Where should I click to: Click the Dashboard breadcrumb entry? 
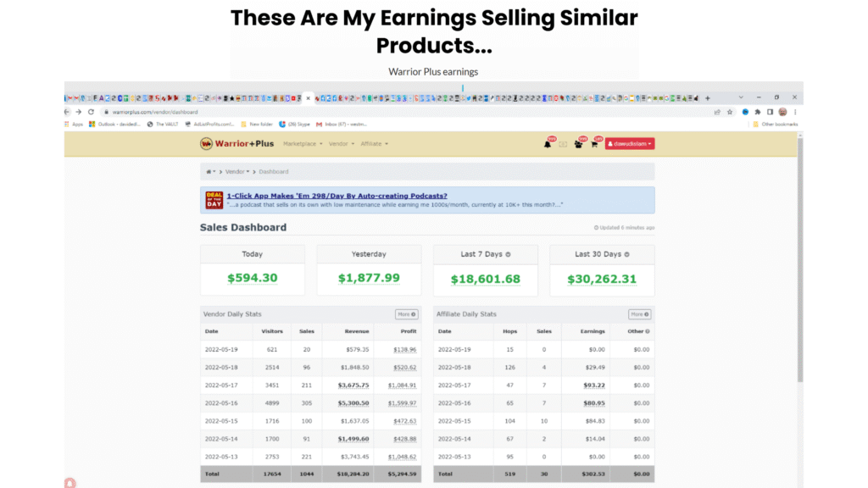[273, 171]
